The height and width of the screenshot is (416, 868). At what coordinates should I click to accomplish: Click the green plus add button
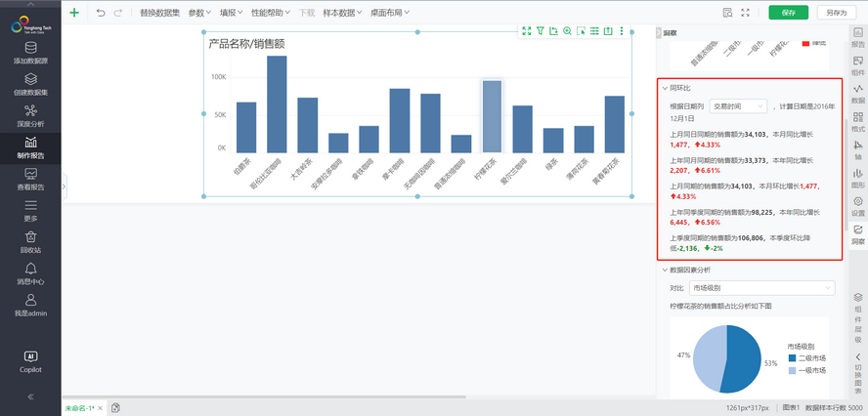pos(73,13)
